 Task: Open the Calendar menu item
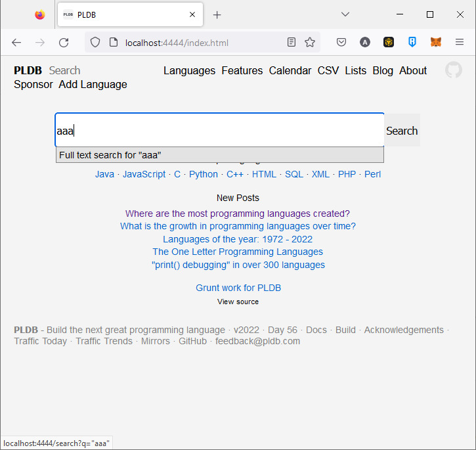[x=290, y=70]
